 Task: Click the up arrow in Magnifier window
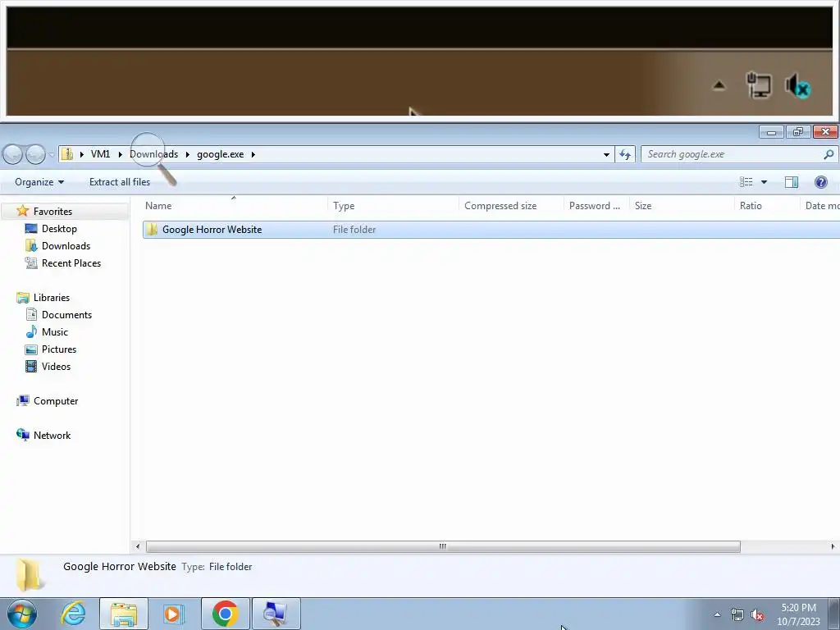click(x=719, y=85)
